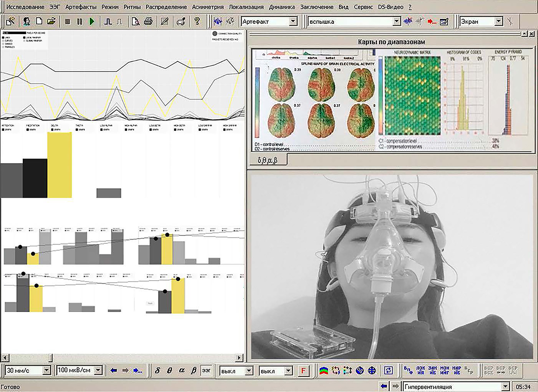Click the blue waveform artifact icon
Screen dimensions: 538x392
[x=218, y=22]
